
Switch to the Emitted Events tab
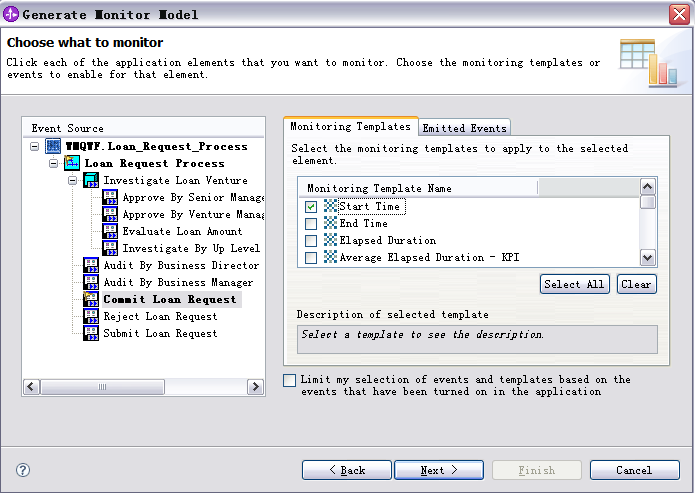tap(464, 128)
